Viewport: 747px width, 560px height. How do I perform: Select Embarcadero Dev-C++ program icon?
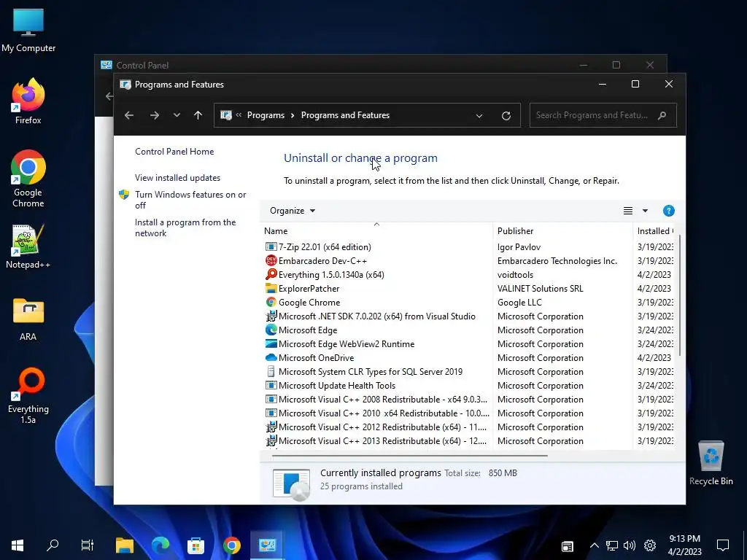271,260
